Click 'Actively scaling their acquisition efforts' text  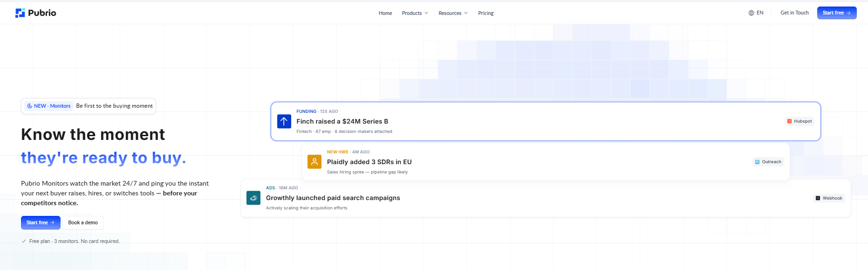pyautogui.click(x=307, y=208)
